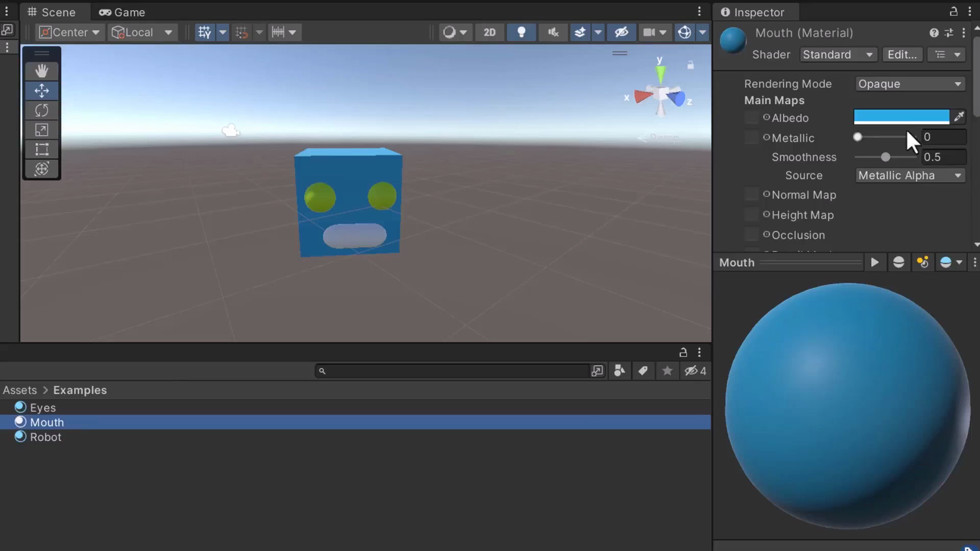Toggle 2D mode in the Scene view
Viewport: 980px width, 551px height.
click(x=489, y=32)
